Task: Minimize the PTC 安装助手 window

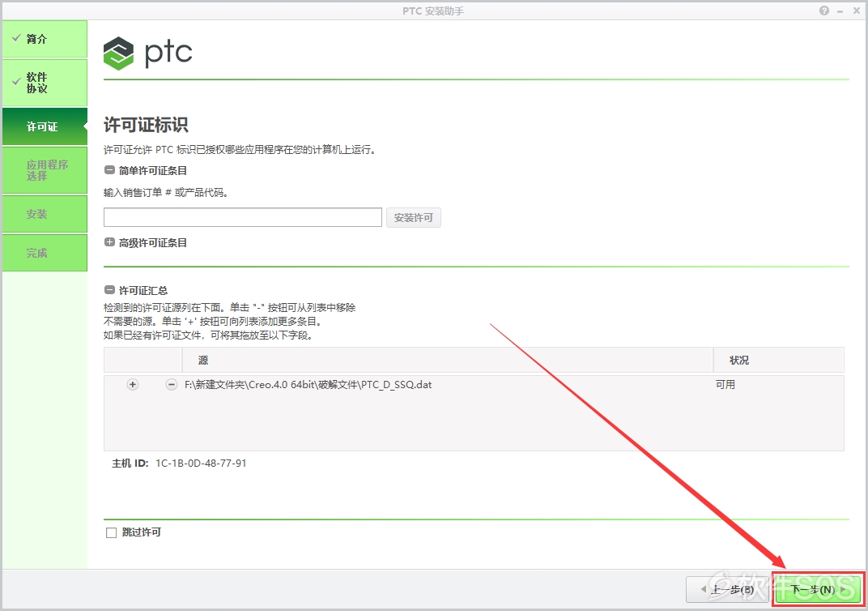Action: (x=840, y=11)
